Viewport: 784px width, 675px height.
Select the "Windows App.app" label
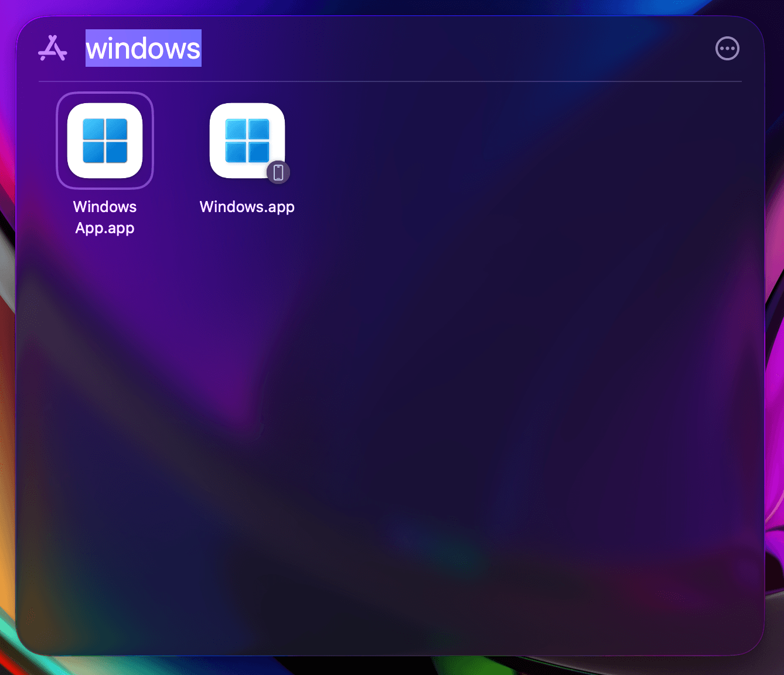(105, 217)
